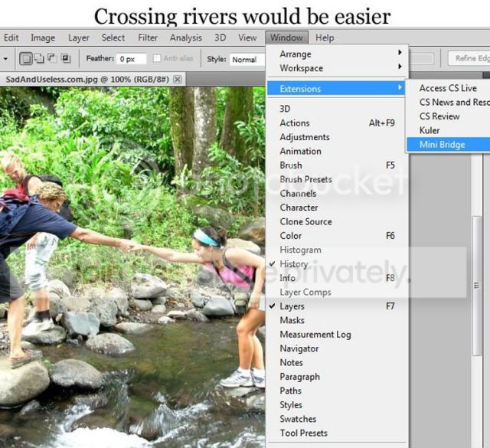This screenshot has width=490, height=448.
Task: Click the Feather input field
Action: pyautogui.click(x=131, y=59)
